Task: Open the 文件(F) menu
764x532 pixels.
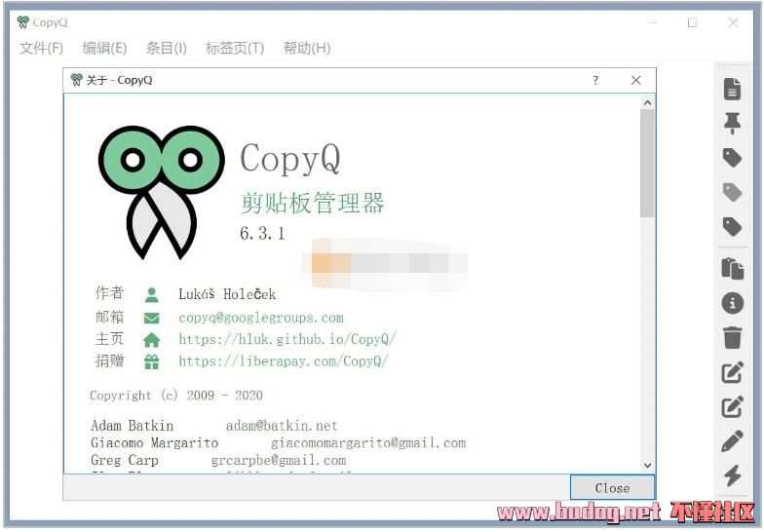Action: click(41, 48)
